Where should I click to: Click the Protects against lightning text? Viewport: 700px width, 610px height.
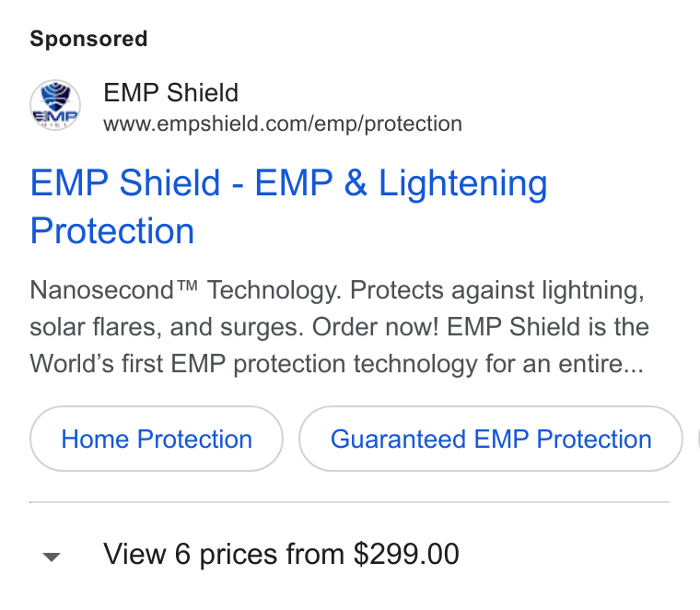497,290
